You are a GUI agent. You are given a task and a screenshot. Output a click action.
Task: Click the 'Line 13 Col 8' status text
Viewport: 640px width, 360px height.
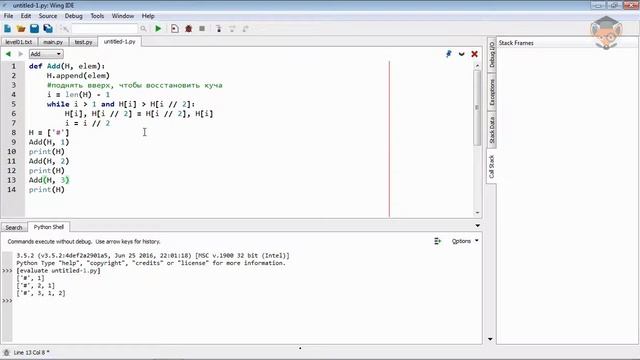pos(31,352)
